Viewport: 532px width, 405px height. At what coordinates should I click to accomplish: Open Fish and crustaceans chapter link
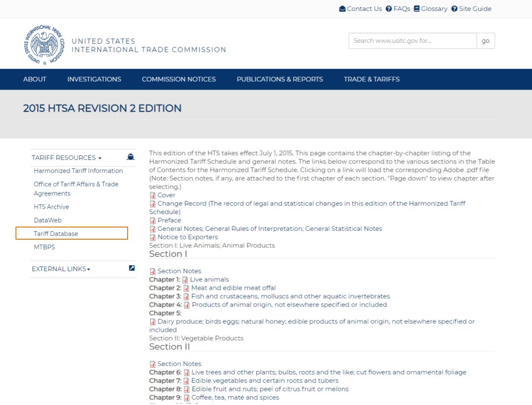coord(291,296)
